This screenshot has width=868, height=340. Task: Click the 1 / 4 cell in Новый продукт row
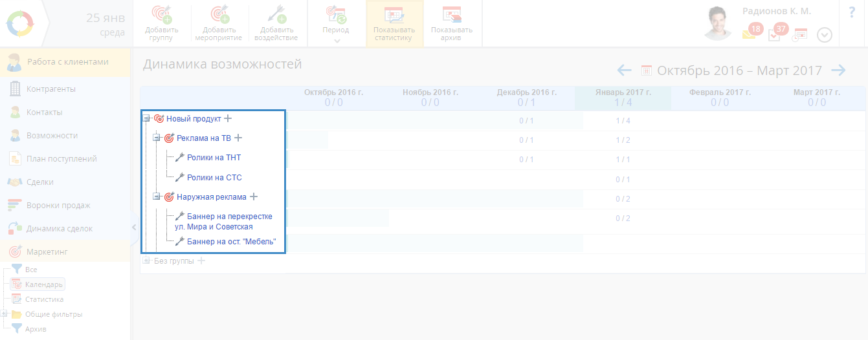[623, 121]
